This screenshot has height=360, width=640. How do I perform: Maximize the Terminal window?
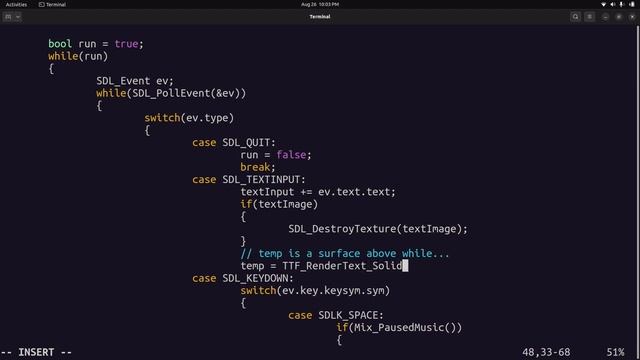(x=619, y=17)
